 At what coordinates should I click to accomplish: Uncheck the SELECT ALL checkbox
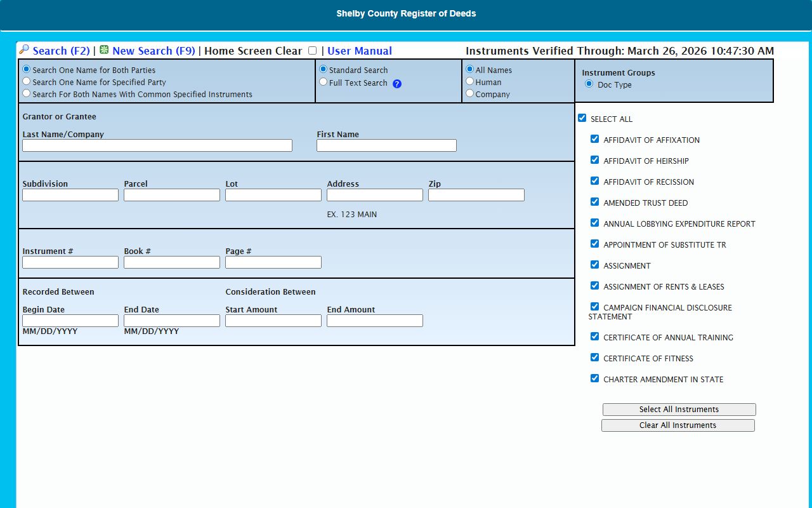582,118
